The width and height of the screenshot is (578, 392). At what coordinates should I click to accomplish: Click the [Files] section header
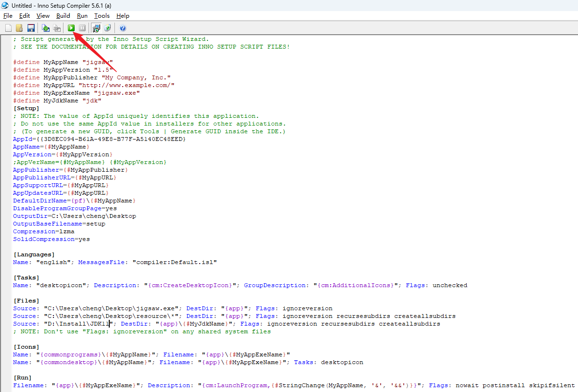(26, 301)
